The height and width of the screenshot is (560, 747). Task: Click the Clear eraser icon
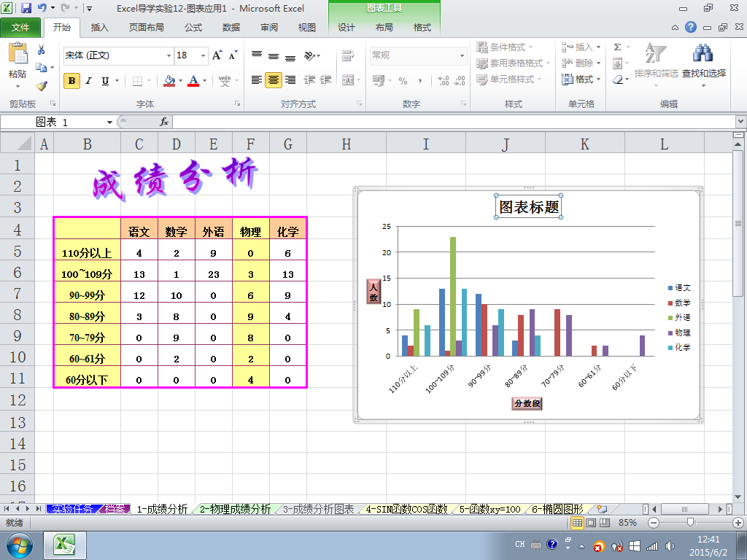click(618, 79)
